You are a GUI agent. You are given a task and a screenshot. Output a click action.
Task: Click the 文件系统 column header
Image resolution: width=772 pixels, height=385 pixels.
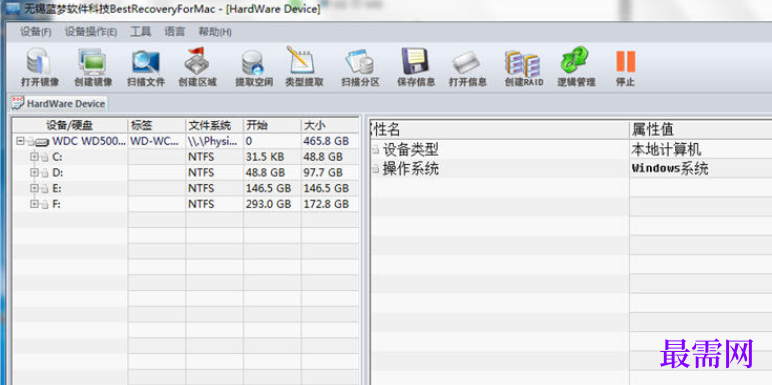[x=214, y=125]
